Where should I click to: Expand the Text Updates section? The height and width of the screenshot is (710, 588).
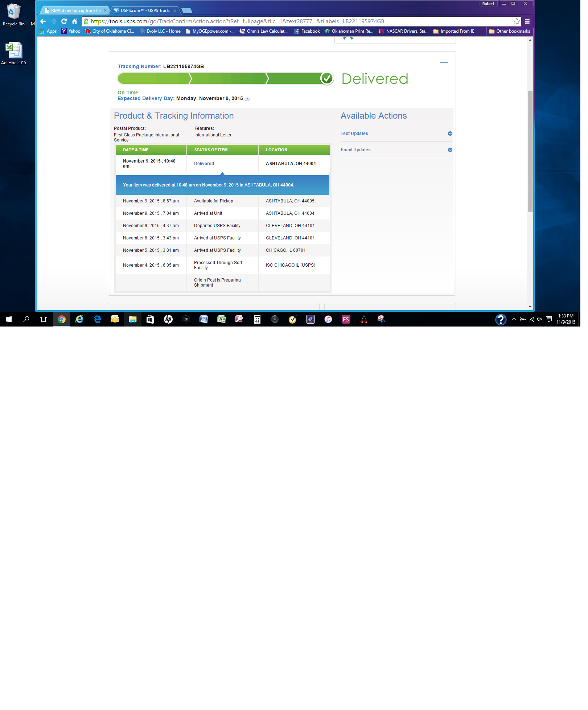pyautogui.click(x=450, y=134)
